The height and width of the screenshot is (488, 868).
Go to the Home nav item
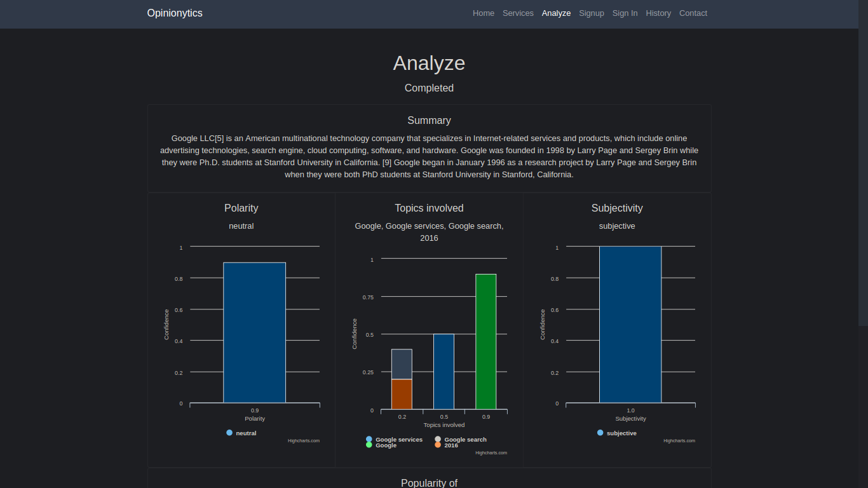484,13
